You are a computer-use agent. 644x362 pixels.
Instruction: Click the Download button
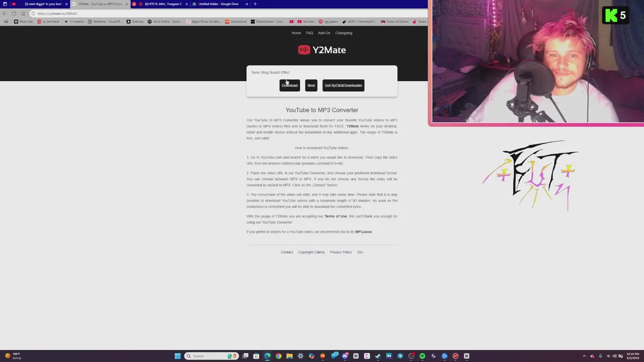(290, 85)
